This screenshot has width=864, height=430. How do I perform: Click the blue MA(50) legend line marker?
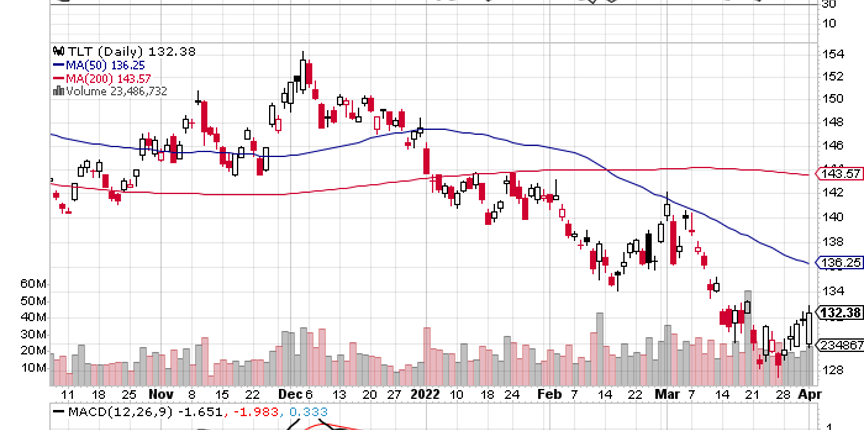pos(56,65)
